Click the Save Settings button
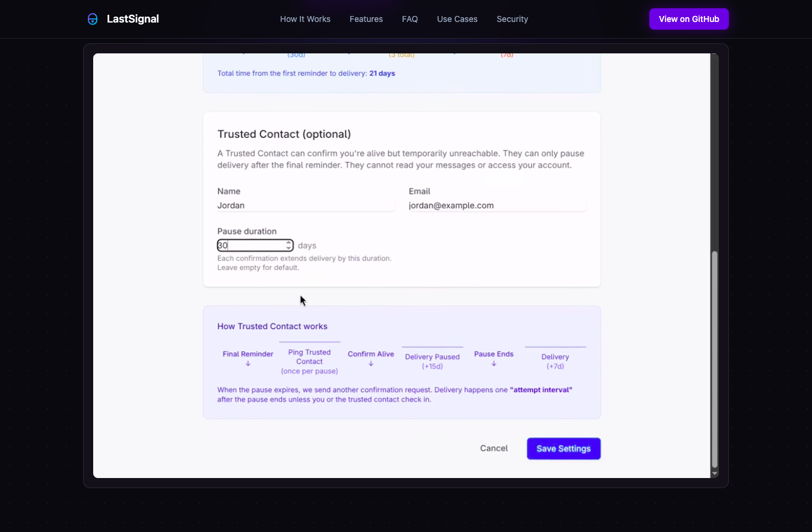Screen dimensions: 812x532 click(564, 448)
